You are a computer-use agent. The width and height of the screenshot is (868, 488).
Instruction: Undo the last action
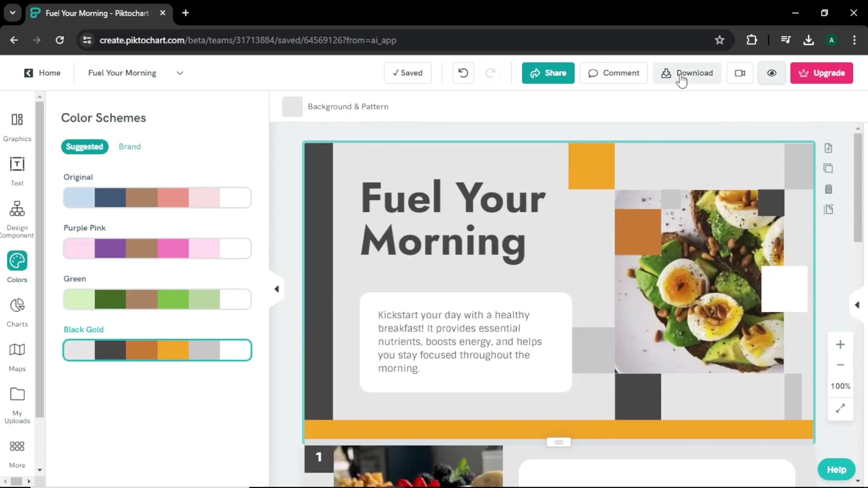tap(463, 73)
